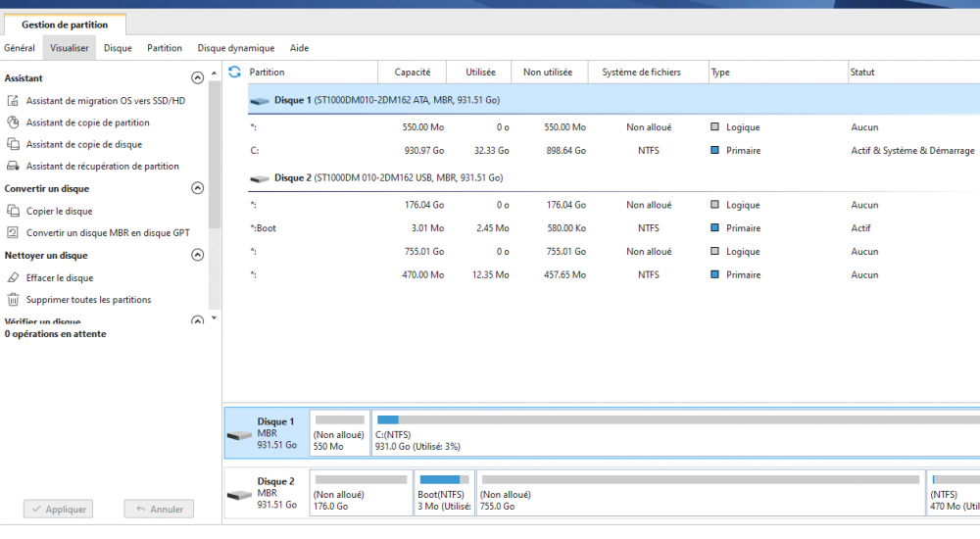
Task: Collapse the Convertir un disque section
Action: coord(197,188)
